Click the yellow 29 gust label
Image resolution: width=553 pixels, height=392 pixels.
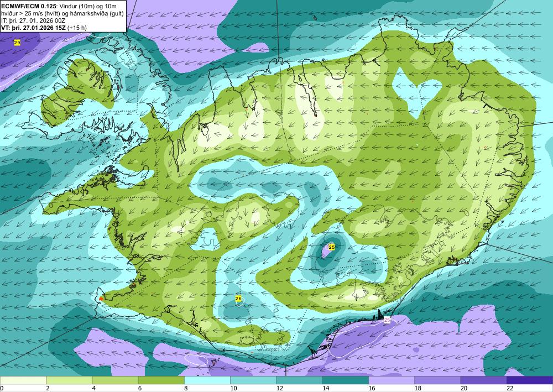(x=17, y=43)
